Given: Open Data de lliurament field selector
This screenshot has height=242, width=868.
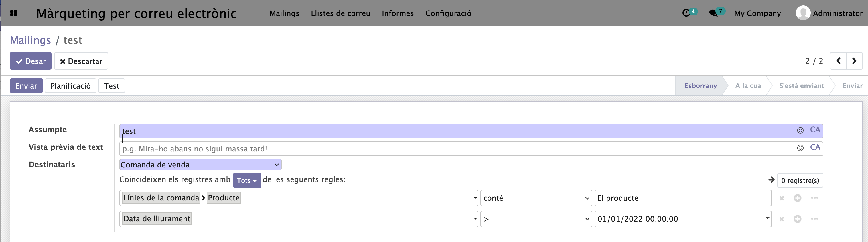Looking at the screenshot, I should (x=299, y=219).
